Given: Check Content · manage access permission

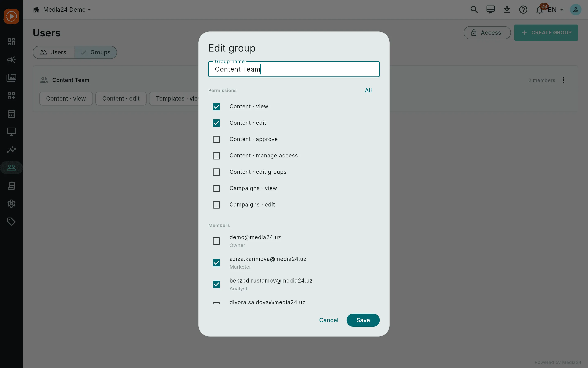Looking at the screenshot, I should click(216, 156).
